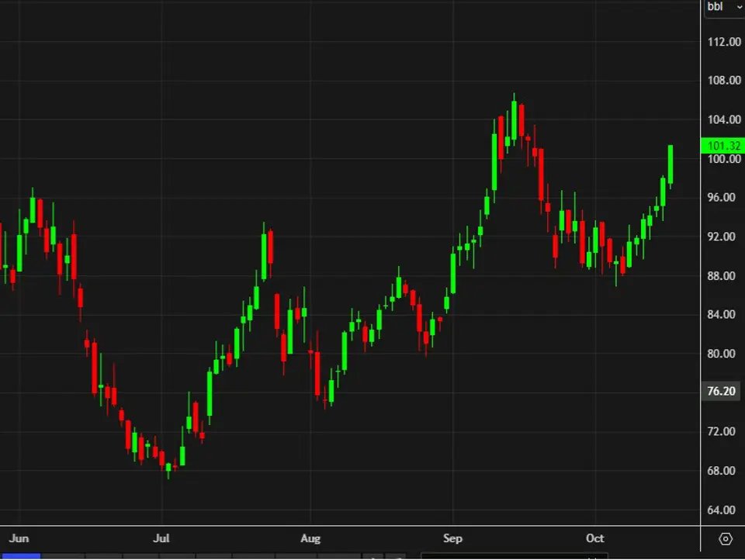Click the Jul label on time axis
The image size is (745, 560).
[x=161, y=538]
